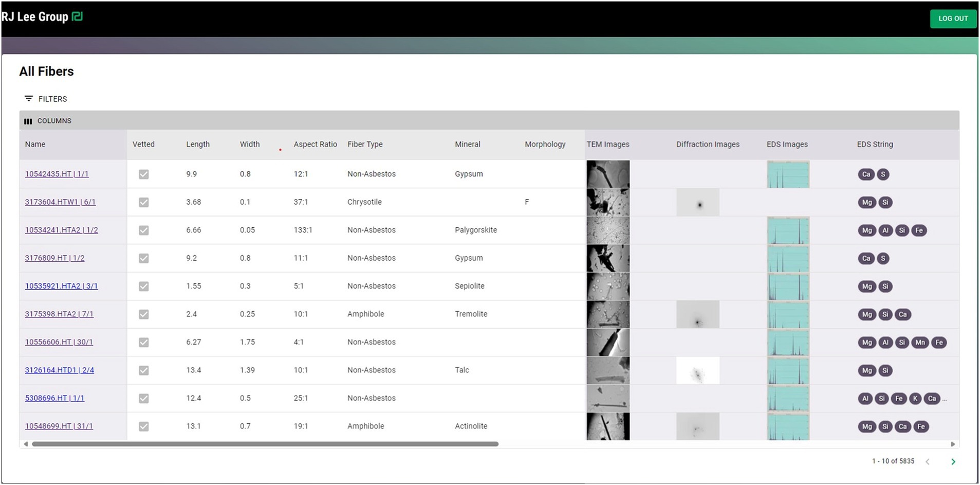This screenshot has height=485, width=980.
Task: Toggle vetted checkbox for 10535921.HTA2
Action: (x=144, y=286)
